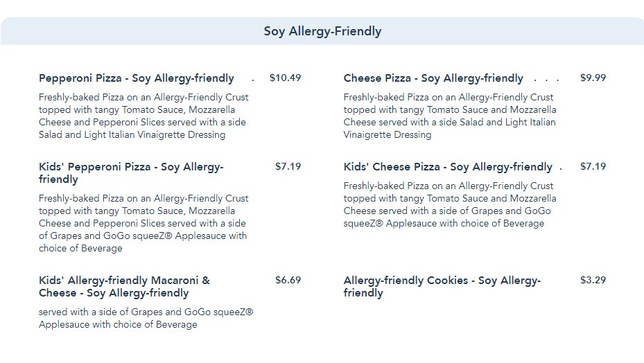This screenshot has width=644, height=363.
Task: Select the Pepperoni Pizza description with side Salad
Action: pos(143,116)
